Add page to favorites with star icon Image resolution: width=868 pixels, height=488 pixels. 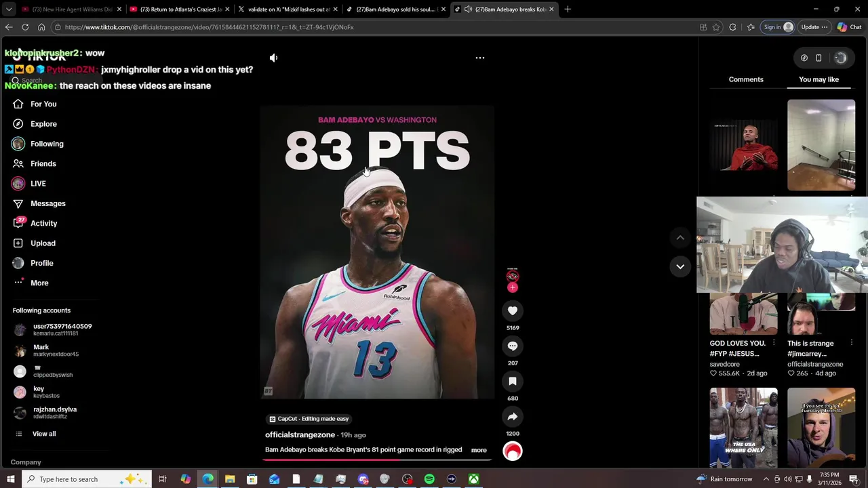(715, 27)
